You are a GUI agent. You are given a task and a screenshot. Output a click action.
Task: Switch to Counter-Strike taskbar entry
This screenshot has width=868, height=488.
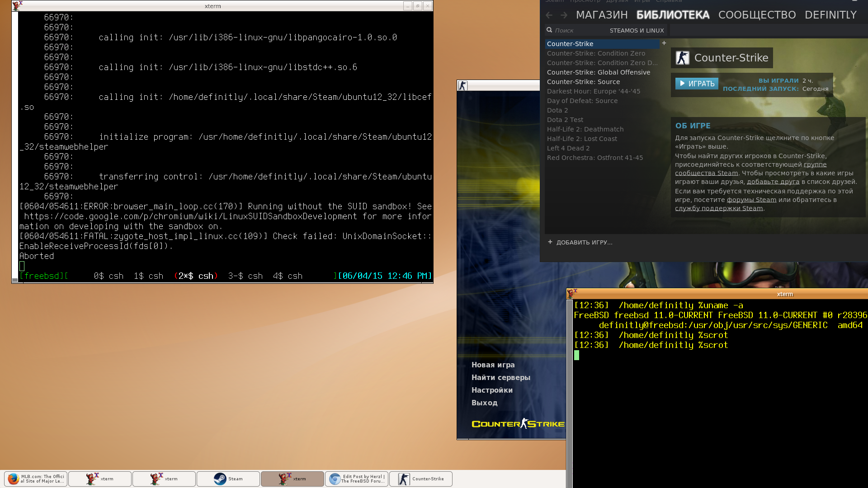421,479
